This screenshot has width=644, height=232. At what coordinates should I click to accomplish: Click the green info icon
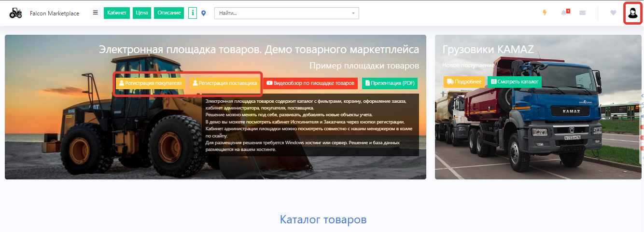point(193,13)
